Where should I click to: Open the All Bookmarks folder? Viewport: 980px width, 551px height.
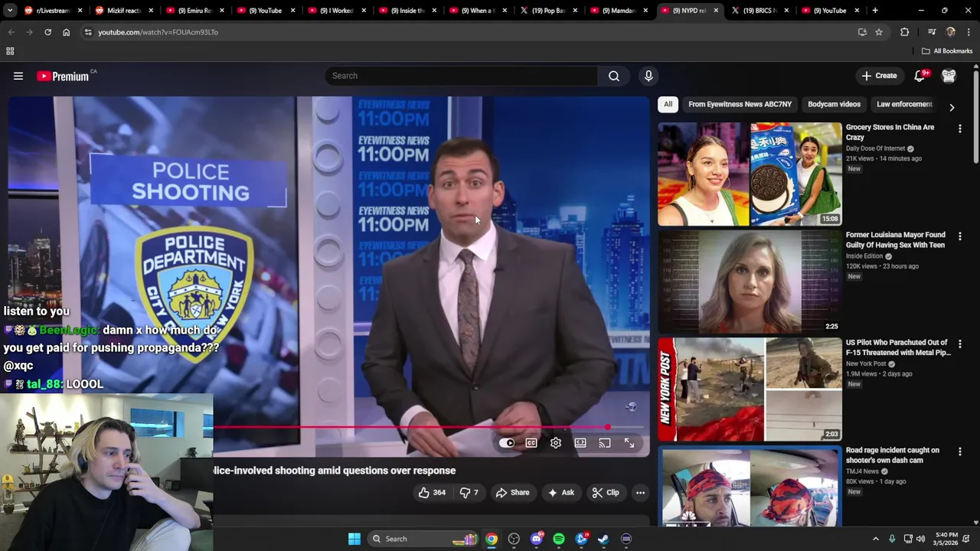[947, 51]
